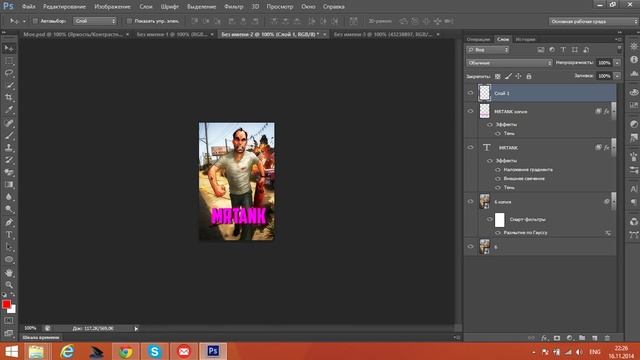Select the Eyedropper tool

tap(9, 110)
